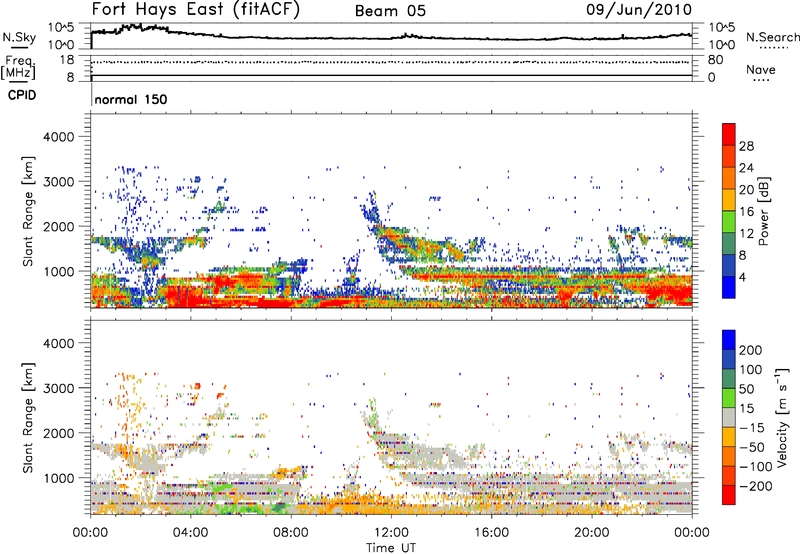
Task: Pick the bright blue above-200 velocity swatch
Action: coord(729,340)
